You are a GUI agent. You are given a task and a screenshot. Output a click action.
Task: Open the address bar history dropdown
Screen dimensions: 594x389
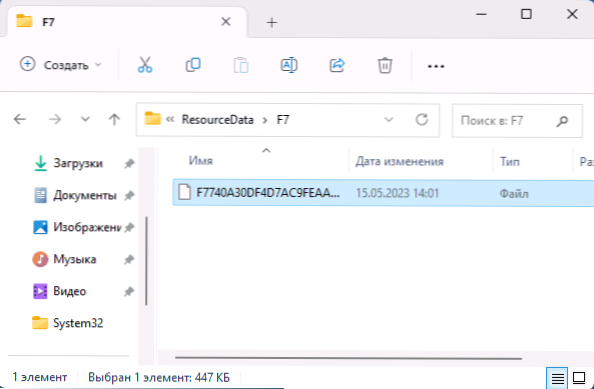389,120
